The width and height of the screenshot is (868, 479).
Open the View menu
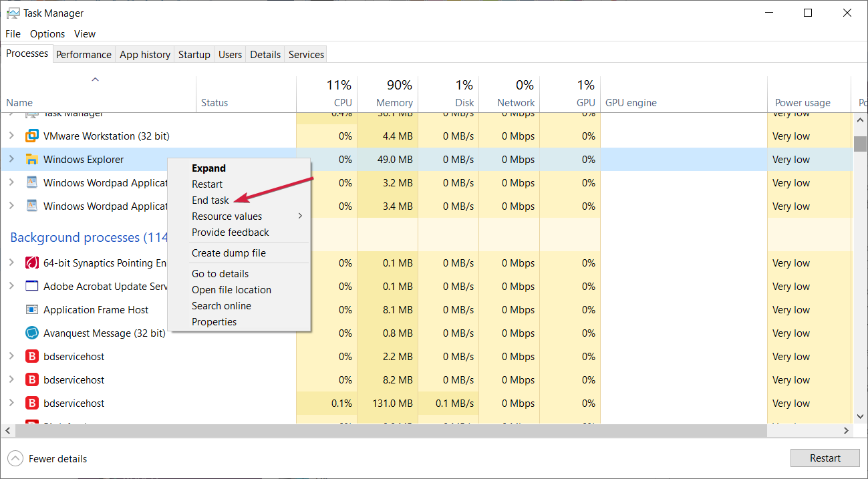[x=85, y=34]
